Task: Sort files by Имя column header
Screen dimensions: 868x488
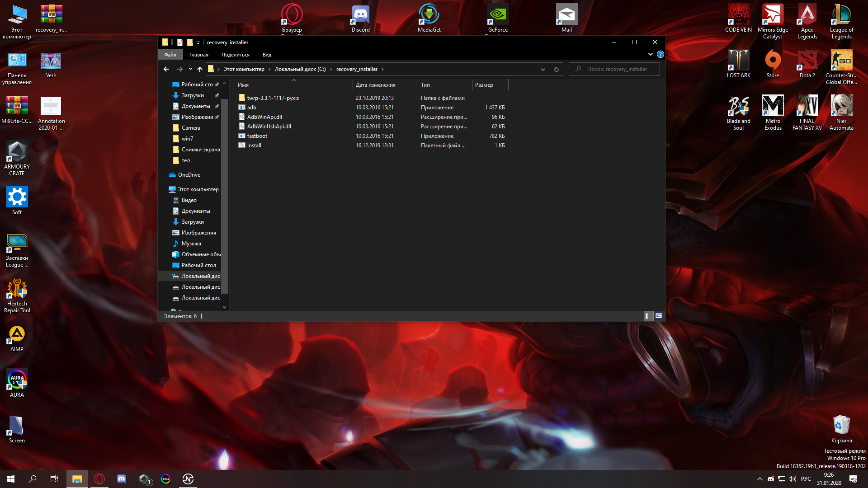Action: pyautogui.click(x=294, y=85)
